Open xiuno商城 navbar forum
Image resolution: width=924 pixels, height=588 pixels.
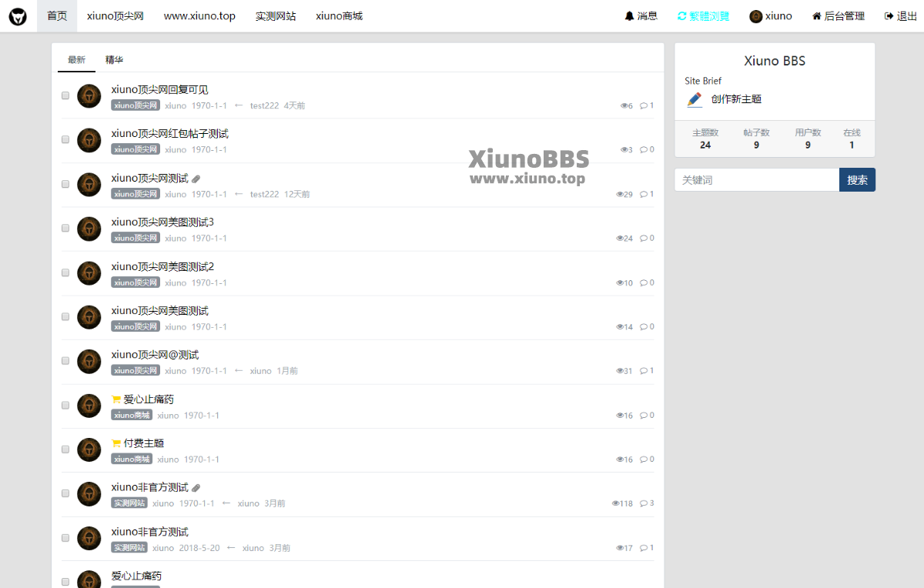339,16
